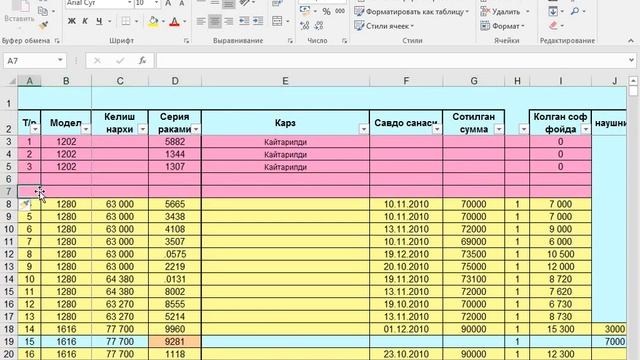Screen dimensions: 640x360
Task: Click the A7 Name Box field
Action: [29, 61]
